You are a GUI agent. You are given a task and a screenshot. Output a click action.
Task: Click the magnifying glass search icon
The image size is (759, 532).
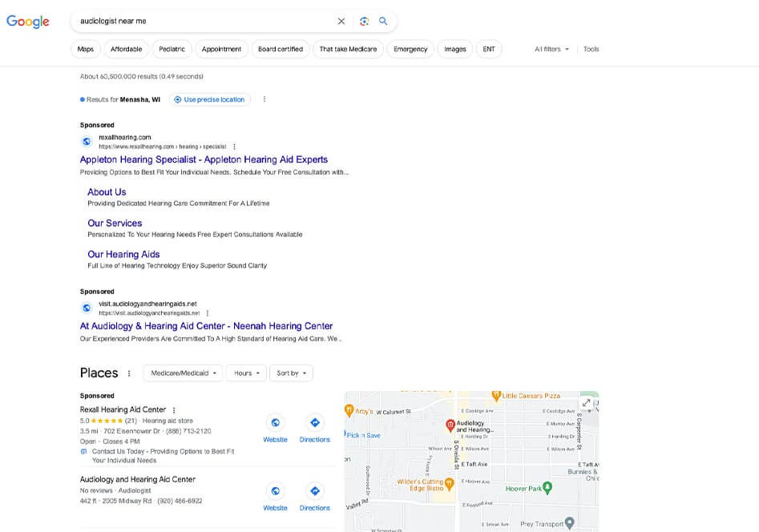pyautogui.click(x=383, y=22)
